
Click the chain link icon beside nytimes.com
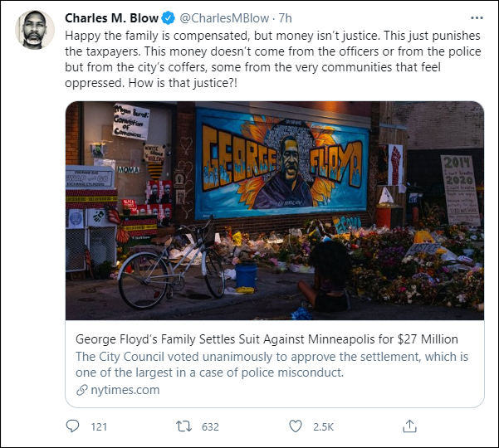coord(81,389)
